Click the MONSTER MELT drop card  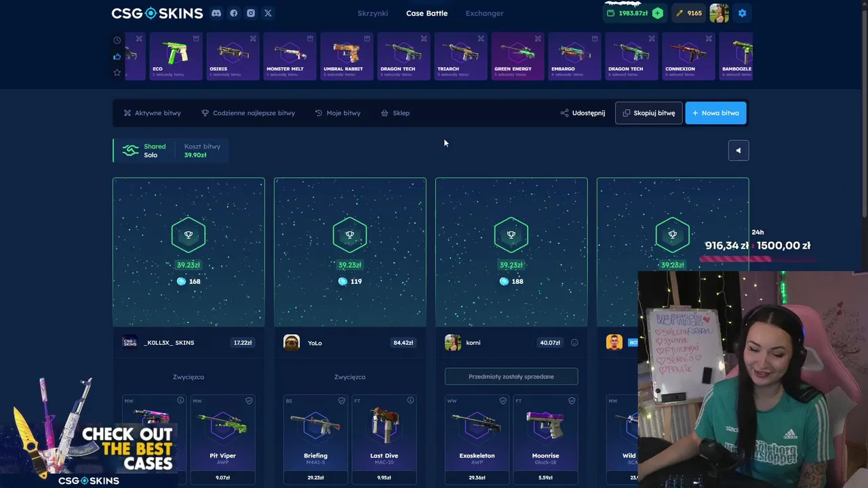(290, 56)
